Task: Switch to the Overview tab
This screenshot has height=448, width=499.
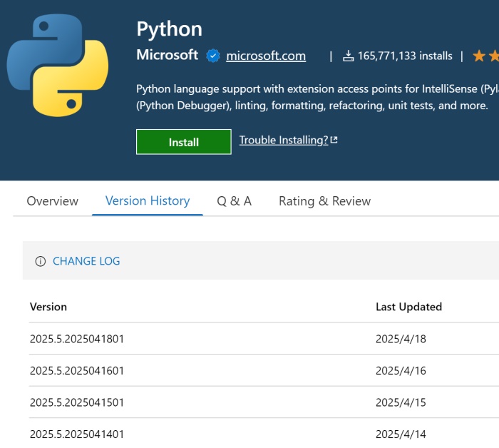Action: coord(53,201)
